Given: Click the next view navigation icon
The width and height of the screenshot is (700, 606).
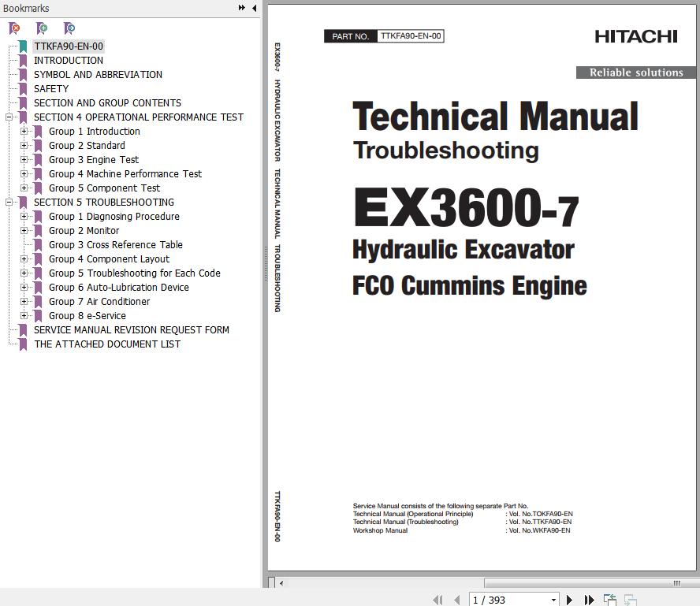Looking at the screenshot, I should [630, 600].
